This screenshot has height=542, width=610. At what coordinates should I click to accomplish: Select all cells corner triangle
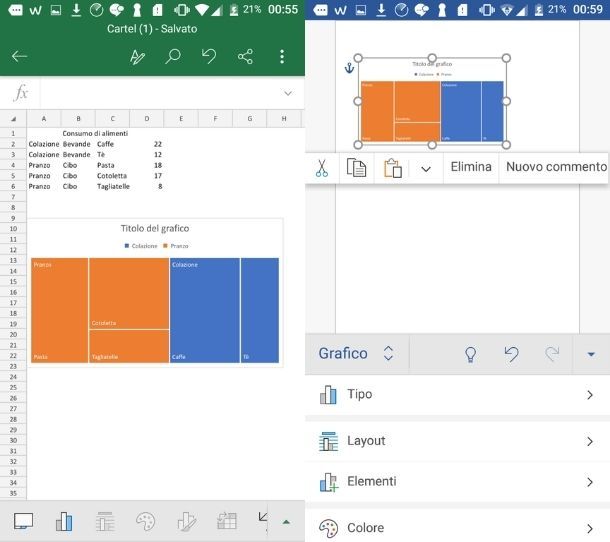pos(13,119)
